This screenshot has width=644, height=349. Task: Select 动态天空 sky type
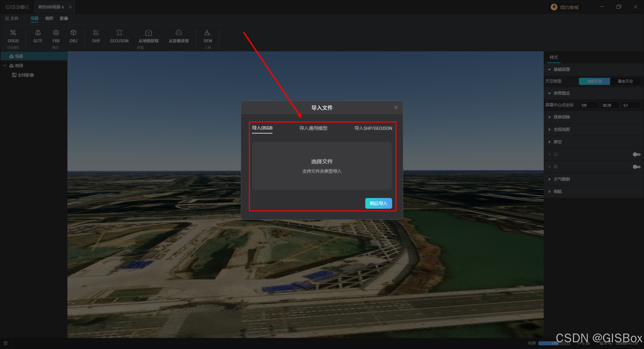tap(594, 81)
